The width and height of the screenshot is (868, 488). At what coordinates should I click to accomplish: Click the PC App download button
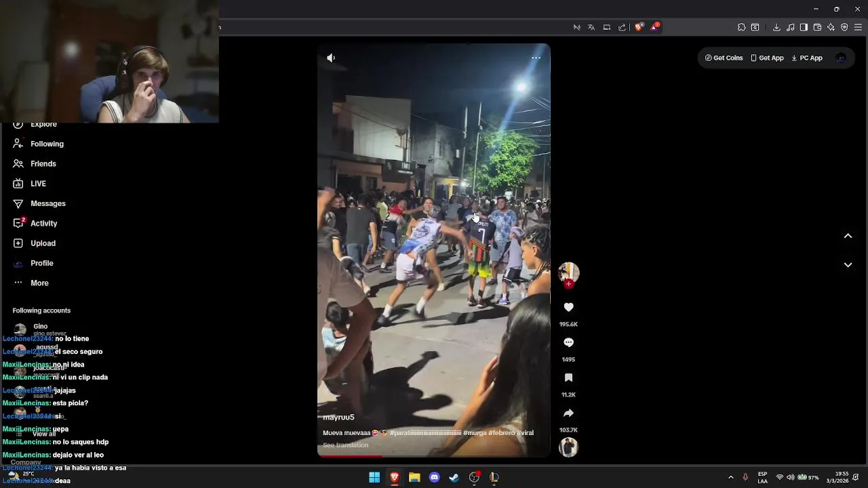tap(807, 58)
